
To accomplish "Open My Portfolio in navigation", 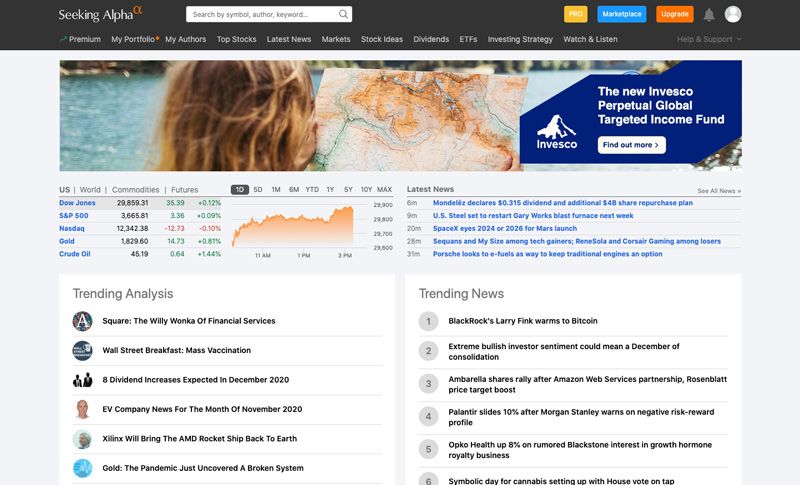I will [133, 39].
